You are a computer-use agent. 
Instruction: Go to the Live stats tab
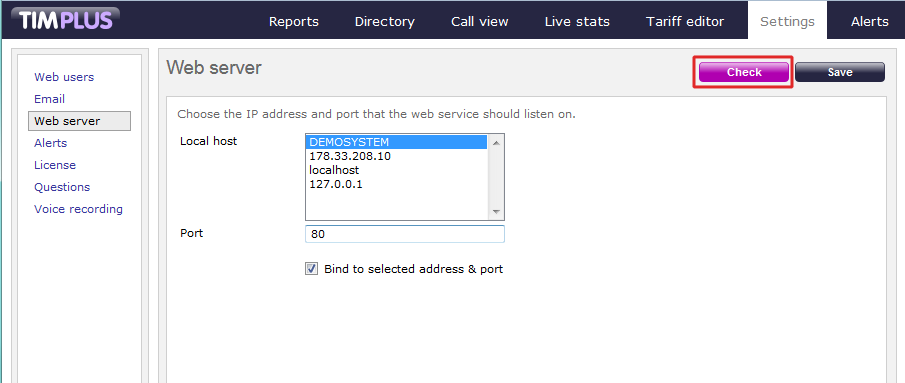(577, 21)
